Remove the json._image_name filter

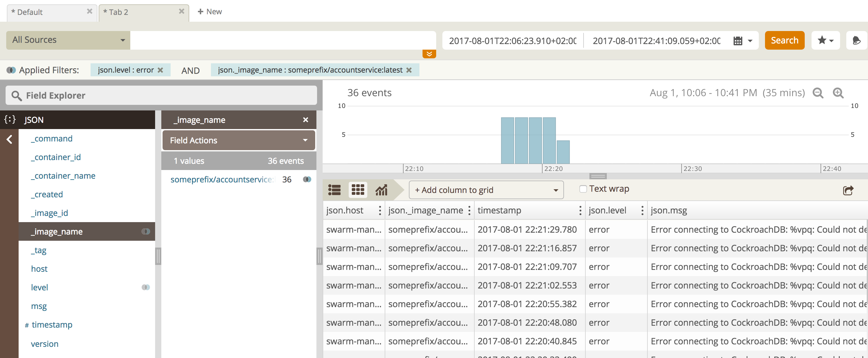pos(409,70)
